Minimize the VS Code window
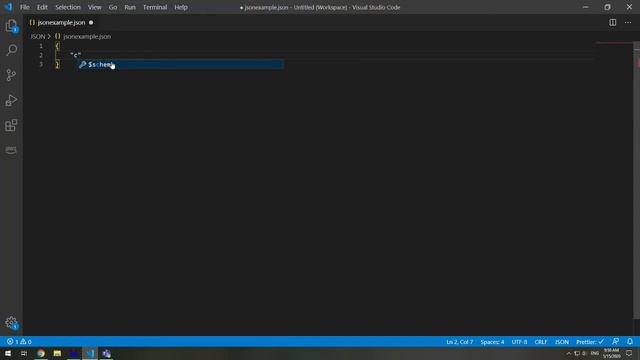The width and height of the screenshot is (640, 360). point(586,7)
